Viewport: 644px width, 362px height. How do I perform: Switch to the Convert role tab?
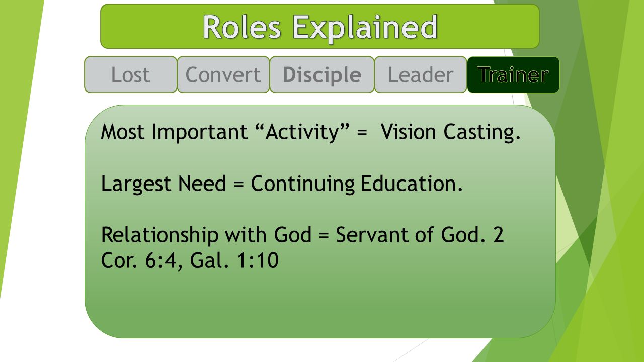(x=223, y=74)
